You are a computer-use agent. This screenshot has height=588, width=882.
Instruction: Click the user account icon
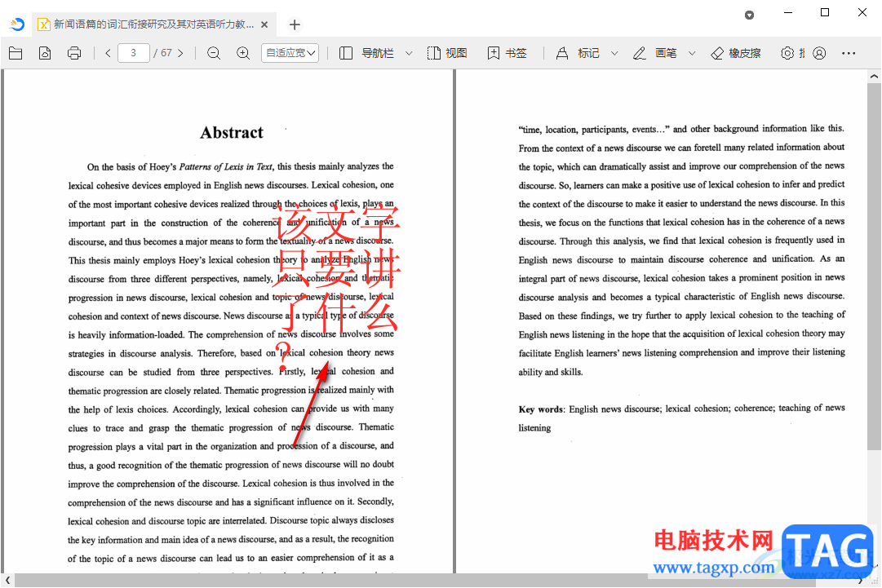(x=819, y=53)
